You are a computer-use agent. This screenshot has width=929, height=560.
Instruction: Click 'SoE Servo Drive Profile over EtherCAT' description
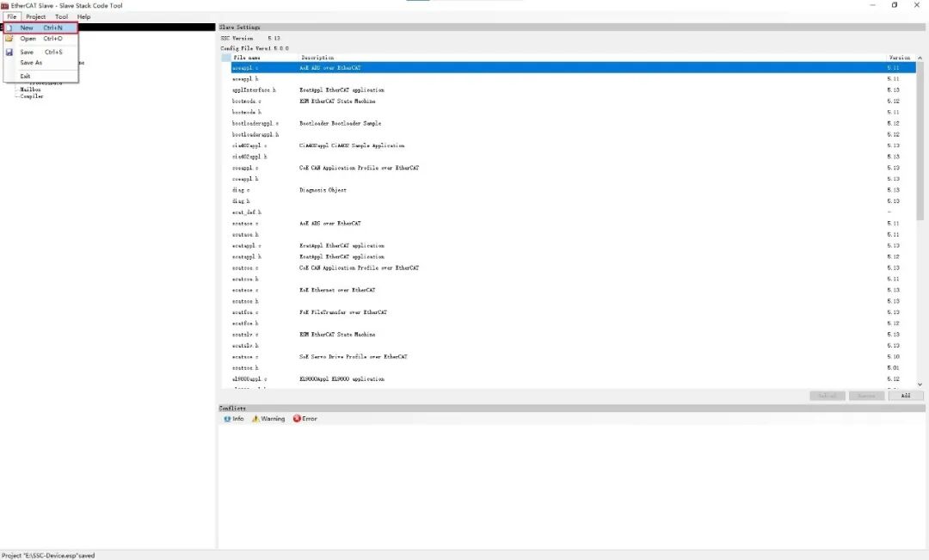click(x=354, y=357)
